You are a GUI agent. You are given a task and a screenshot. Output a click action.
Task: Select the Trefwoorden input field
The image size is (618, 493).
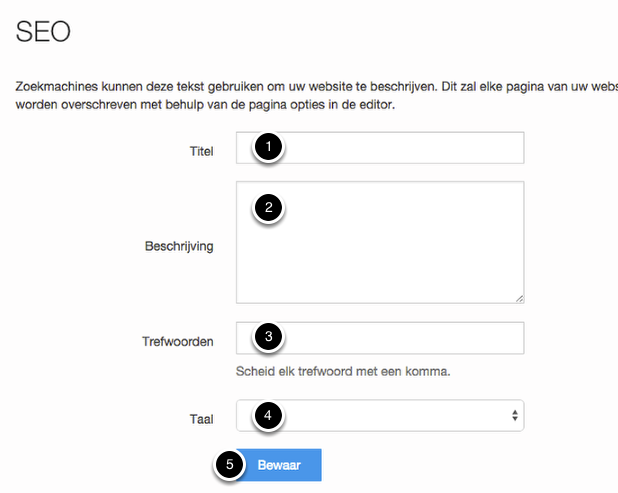[x=400, y=338]
